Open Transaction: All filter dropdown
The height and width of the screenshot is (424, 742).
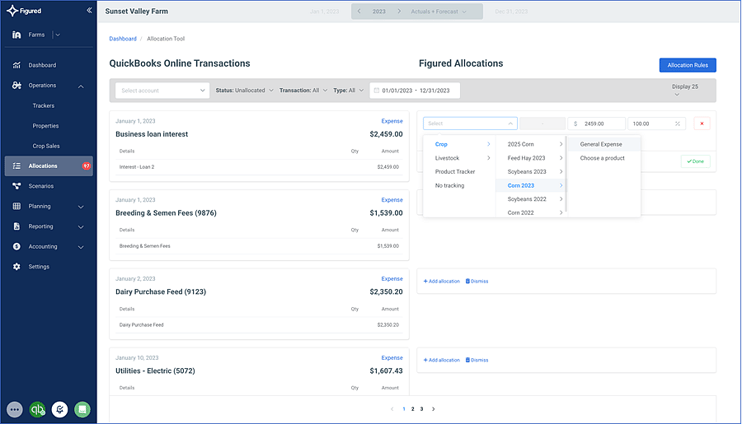click(303, 90)
